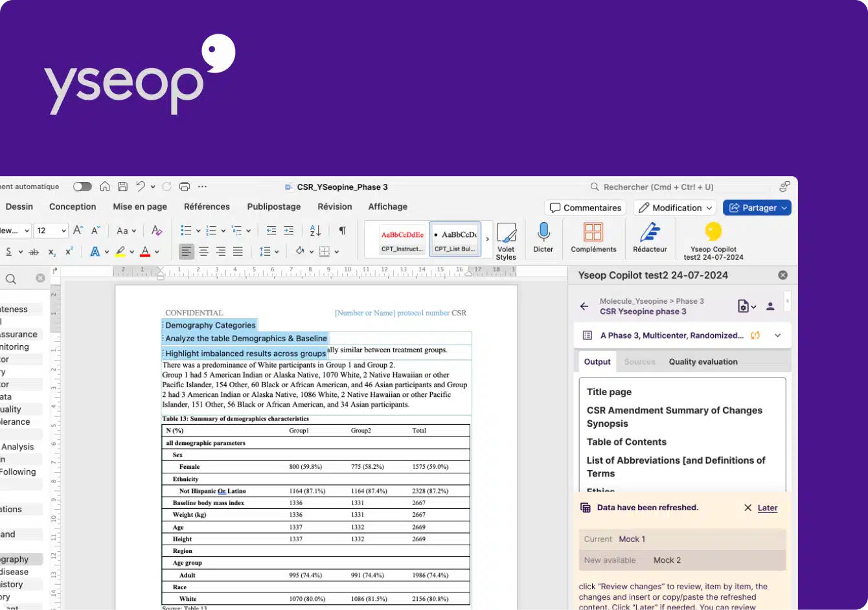The image size is (868, 610).
Task: Open the Commentaires pane
Action: [x=586, y=208]
